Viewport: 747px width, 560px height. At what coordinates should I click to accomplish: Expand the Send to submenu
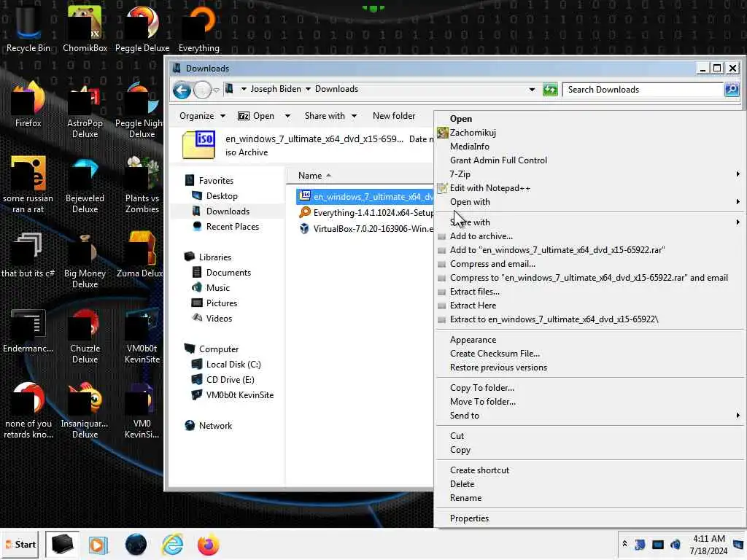[589, 416]
